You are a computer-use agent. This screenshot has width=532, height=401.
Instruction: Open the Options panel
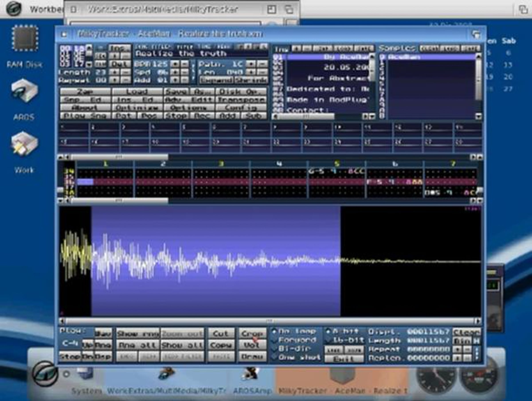189,108
